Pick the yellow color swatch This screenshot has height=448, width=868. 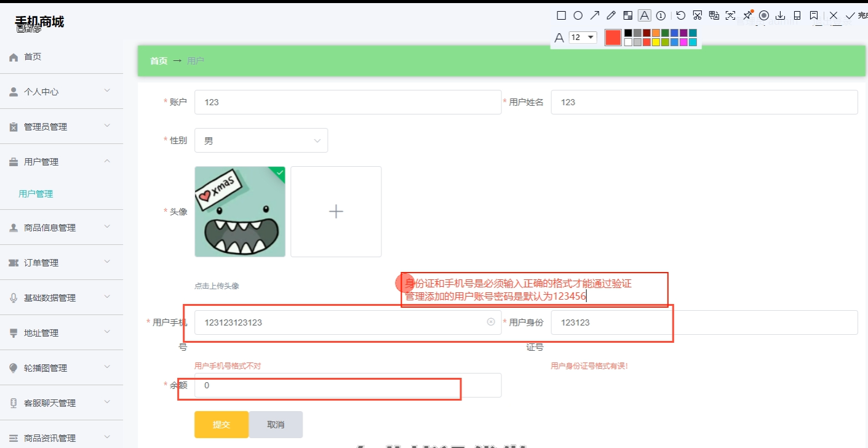pyautogui.click(x=656, y=42)
